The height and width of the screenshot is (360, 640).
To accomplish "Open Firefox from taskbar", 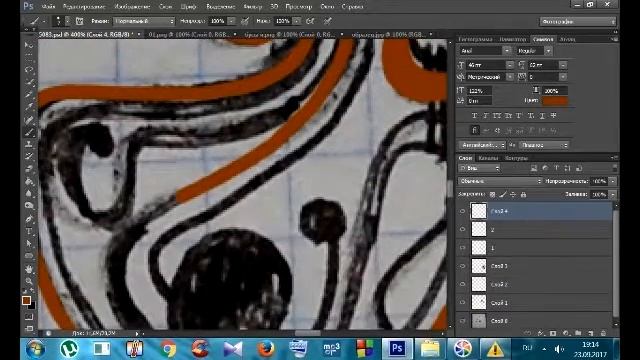I will pos(266,349).
